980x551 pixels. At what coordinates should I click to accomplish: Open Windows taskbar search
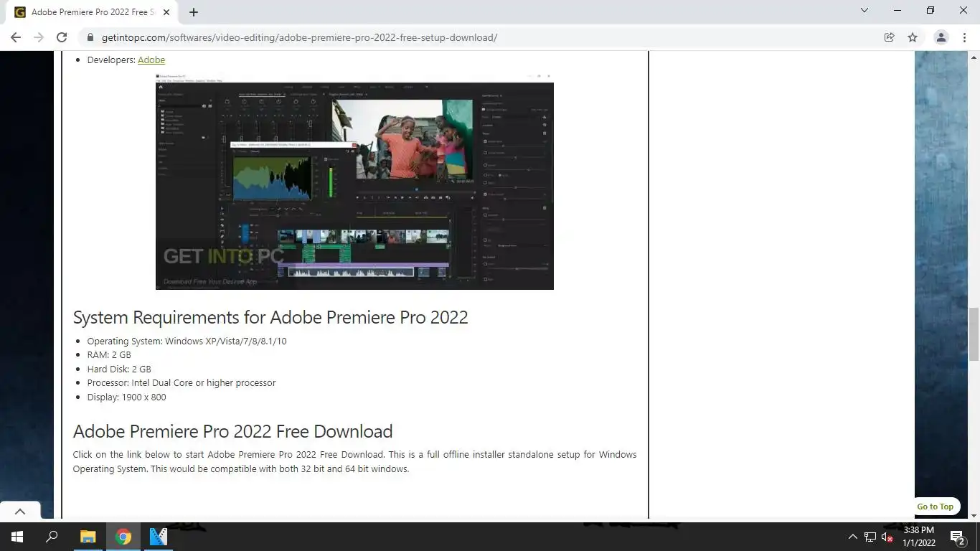(x=52, y=537)
